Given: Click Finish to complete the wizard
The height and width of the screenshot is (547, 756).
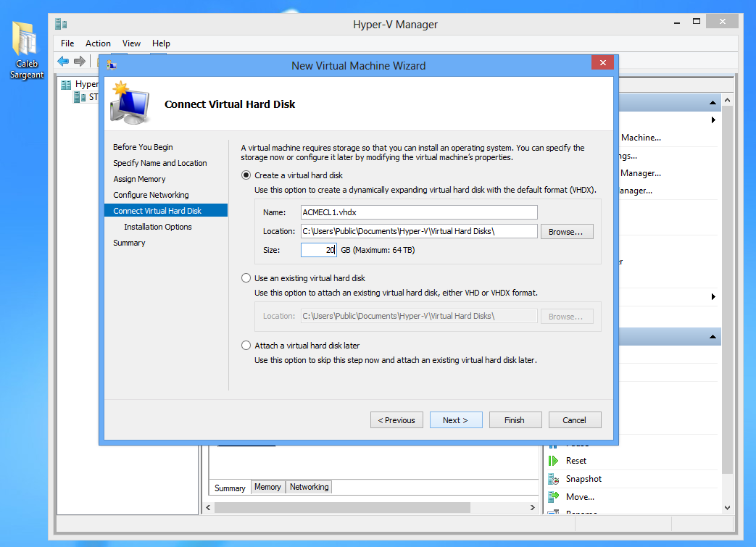Looking at the screenshot, I should (x=515, y=420).
